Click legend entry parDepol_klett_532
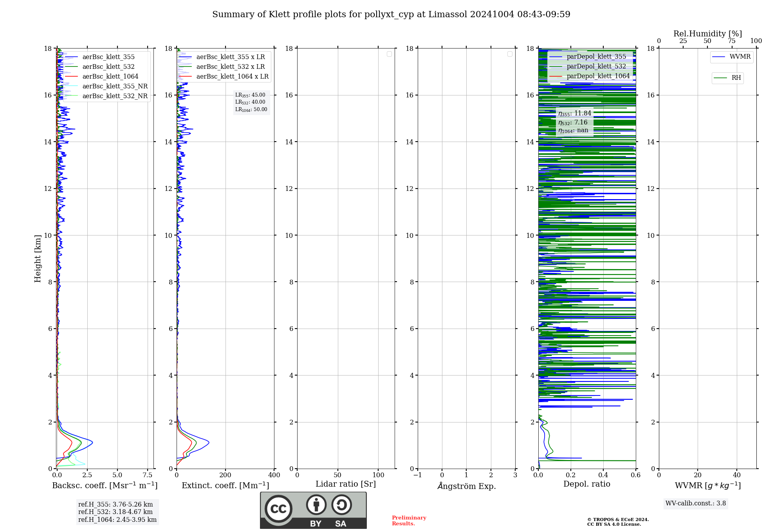Viewport: 783px width, 532px height. (x=596, y=66)
